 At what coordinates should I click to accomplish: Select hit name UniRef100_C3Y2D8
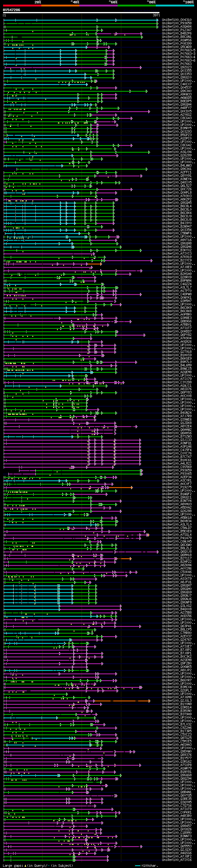[177, 382]
